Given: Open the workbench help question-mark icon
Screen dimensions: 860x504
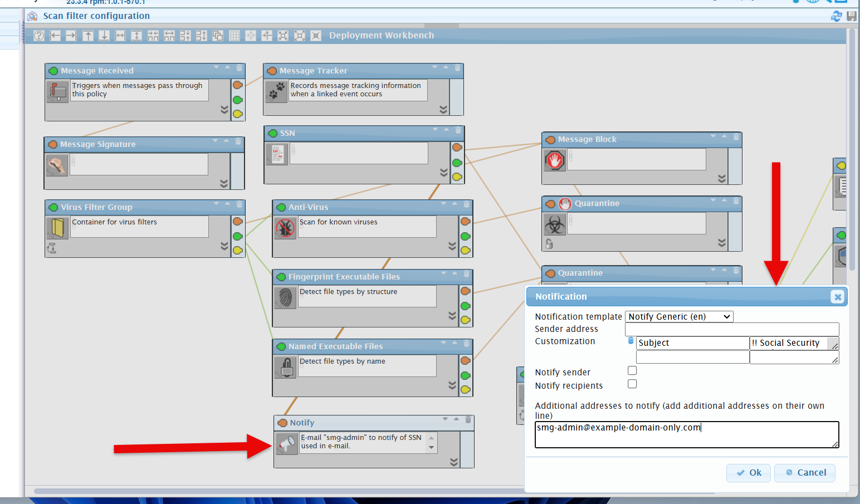Looking at the screenshot, I should coord(39,36).
